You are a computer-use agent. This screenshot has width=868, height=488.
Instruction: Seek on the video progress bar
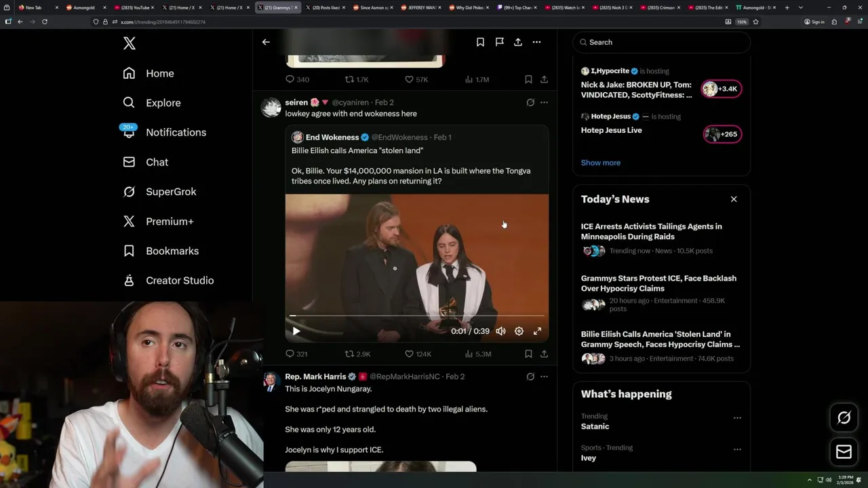point(417,316)
